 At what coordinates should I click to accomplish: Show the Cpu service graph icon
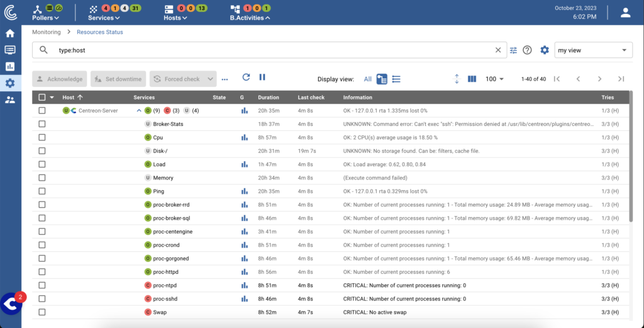(245, 137)
